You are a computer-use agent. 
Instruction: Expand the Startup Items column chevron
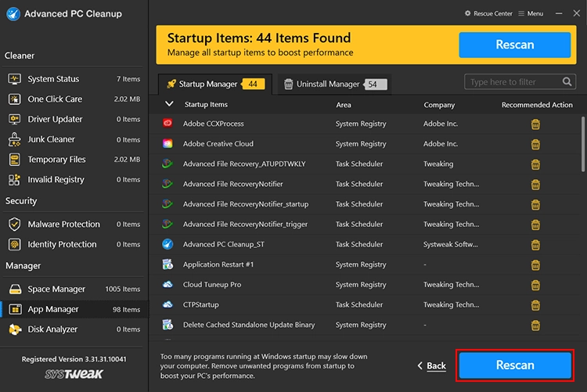170,104
